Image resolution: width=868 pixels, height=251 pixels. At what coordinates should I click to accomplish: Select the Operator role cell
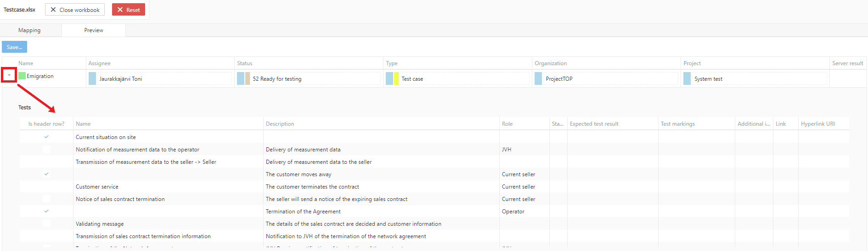tap(524, 211)
